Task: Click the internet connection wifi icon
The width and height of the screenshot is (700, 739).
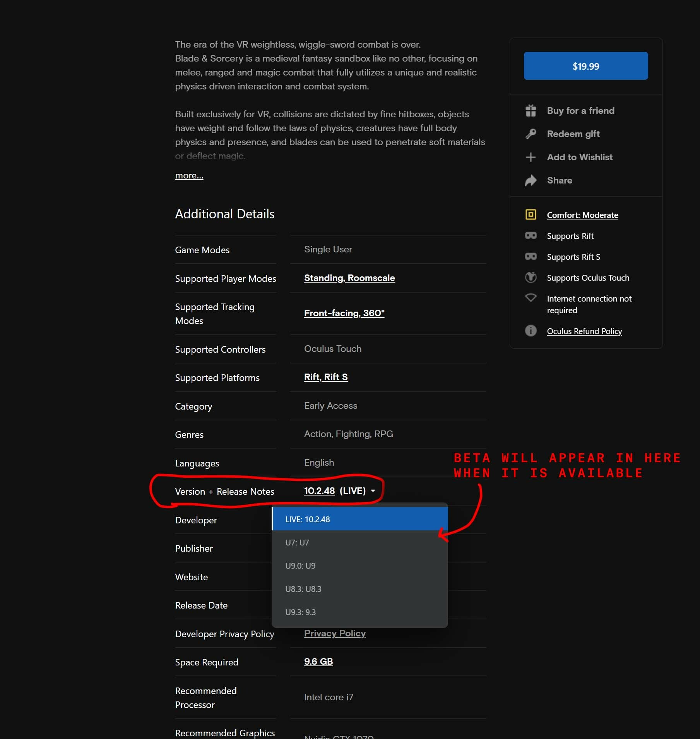Action: coord(531,298)
